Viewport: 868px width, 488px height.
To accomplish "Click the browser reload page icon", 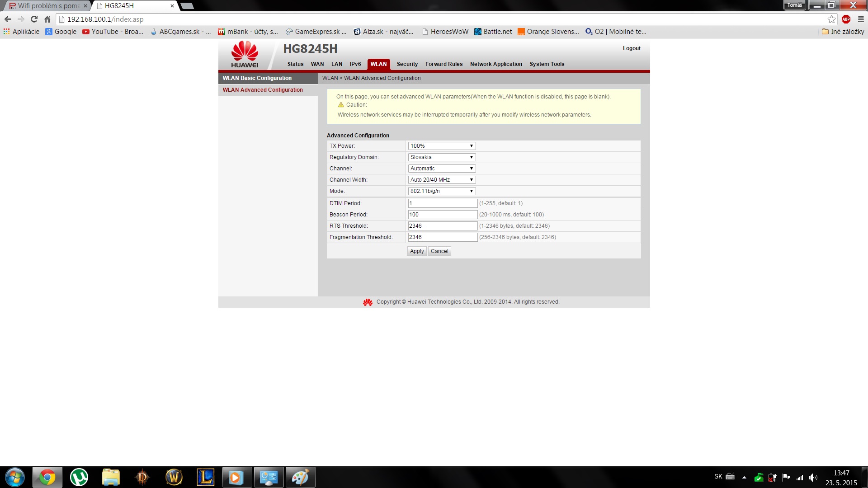I will click(34, 19).
